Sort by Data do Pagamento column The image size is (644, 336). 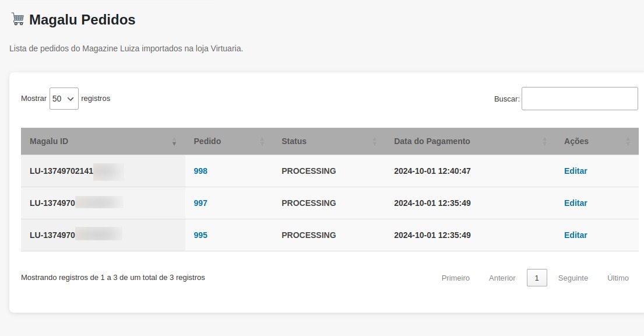[x=470, y=141]
